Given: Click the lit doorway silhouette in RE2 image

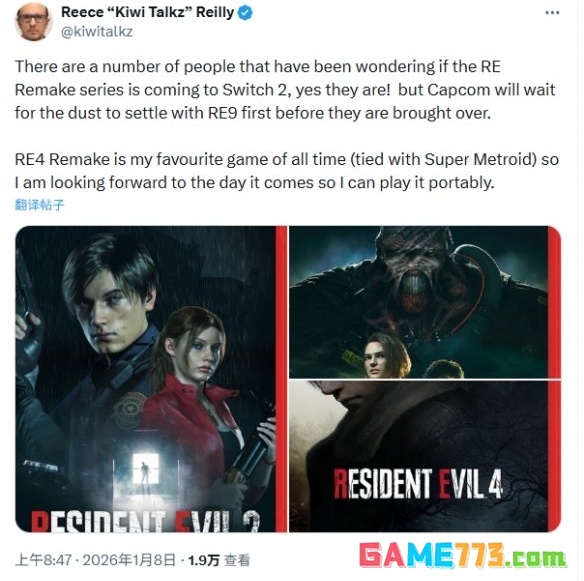Looking at the screenshot, I should click(145, 471).
